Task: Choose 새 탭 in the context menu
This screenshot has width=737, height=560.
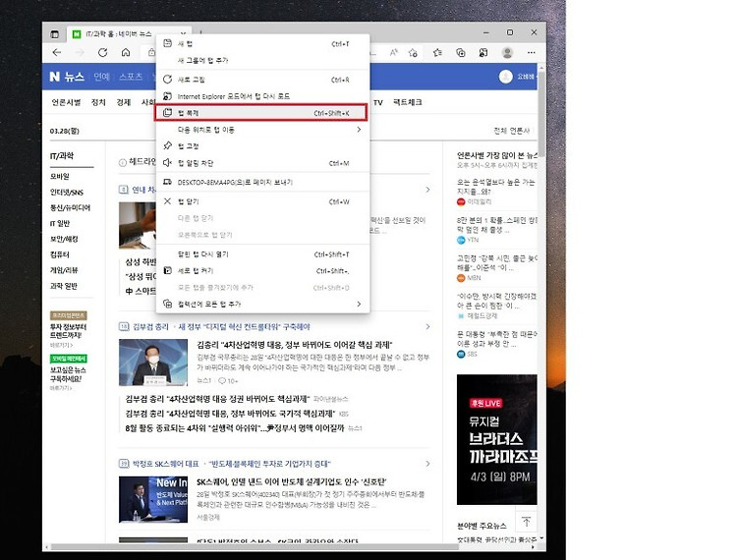Action: click(x=262, y=43)
